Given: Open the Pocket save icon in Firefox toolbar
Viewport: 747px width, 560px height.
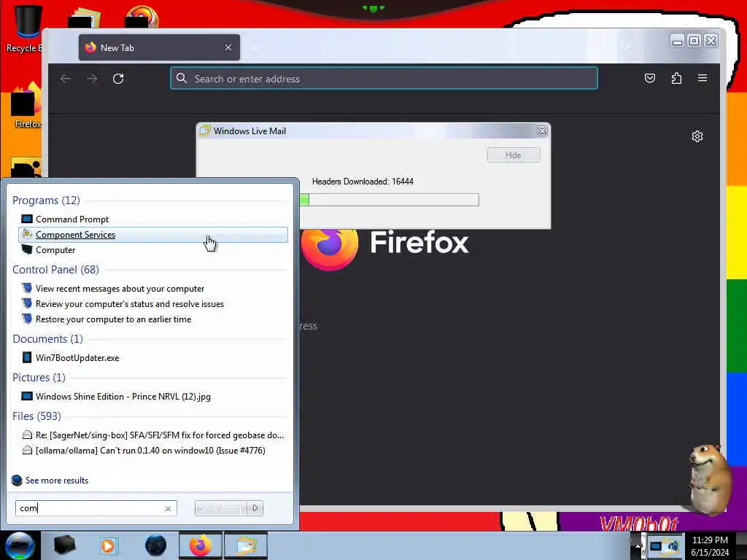Looking at the screenshot, I should (x=650, y=78).
